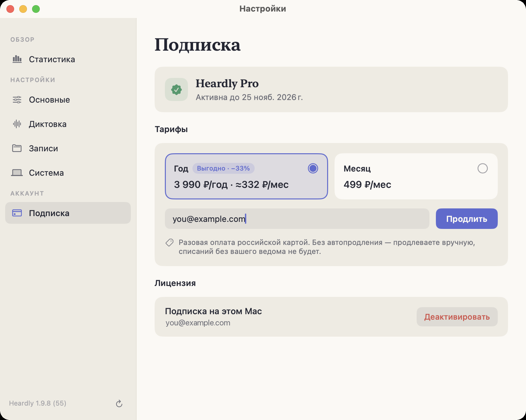
Task: Click the email input field
Action: tap(297, 219)
